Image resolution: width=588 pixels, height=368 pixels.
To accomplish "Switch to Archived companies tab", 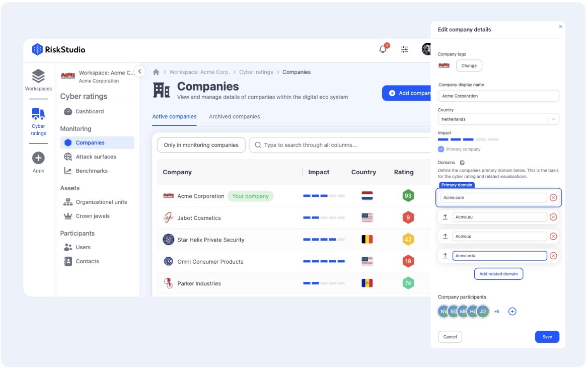I will [235, 117].
